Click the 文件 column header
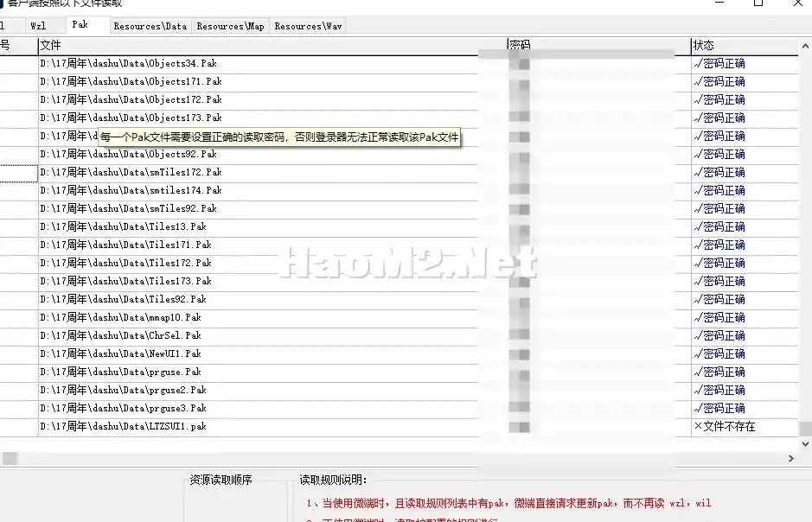The height and width of the screenshot is (522, 812). coord(272,46)
